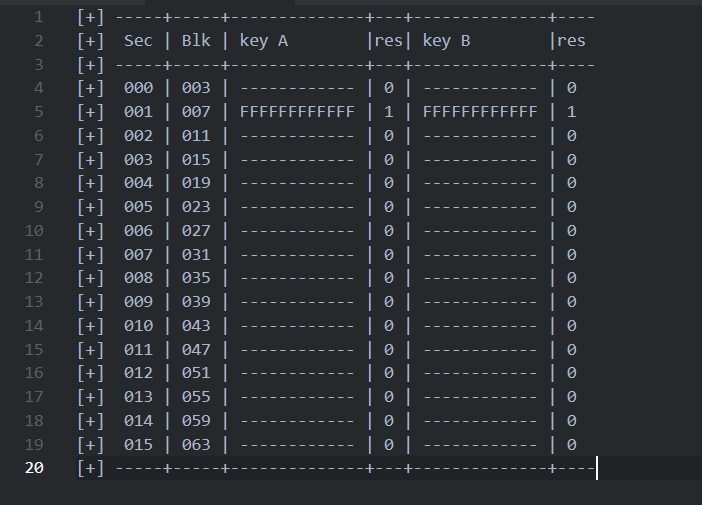The width and height of the screenshot is (702, 505).
Task: Click the 'Sec' column header text
Action: pyautogui.click(x=138, y=41)
